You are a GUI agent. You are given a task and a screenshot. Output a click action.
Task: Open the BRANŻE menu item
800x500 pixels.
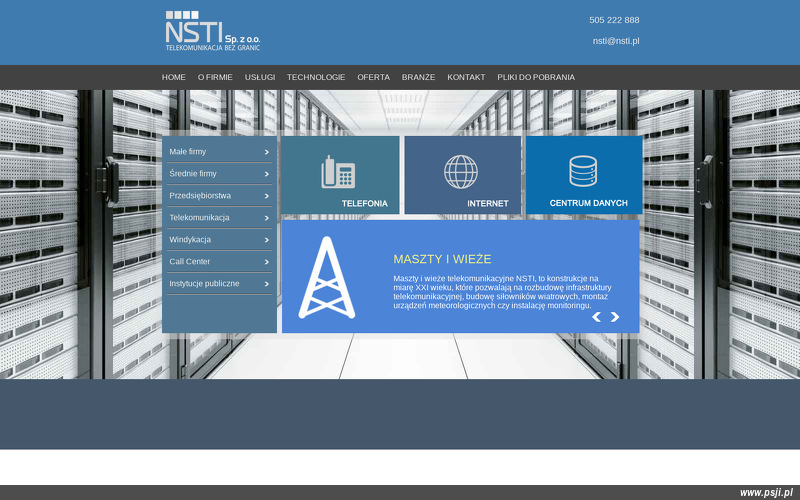click(x=418, y=77)
